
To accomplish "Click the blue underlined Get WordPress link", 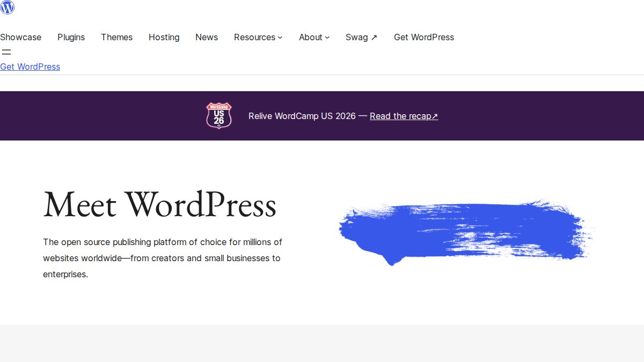I will (30, 67).
